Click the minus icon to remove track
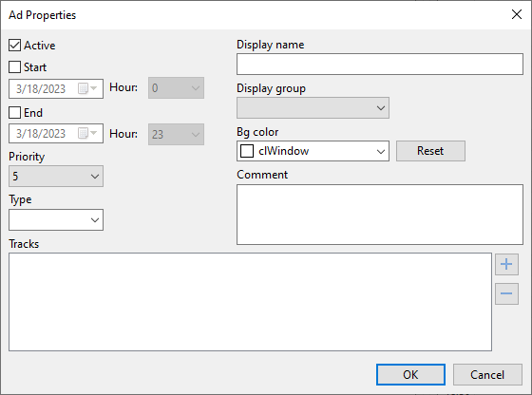Image resolution: width=532 pixels, height=395 pixels. pos(506,293)
